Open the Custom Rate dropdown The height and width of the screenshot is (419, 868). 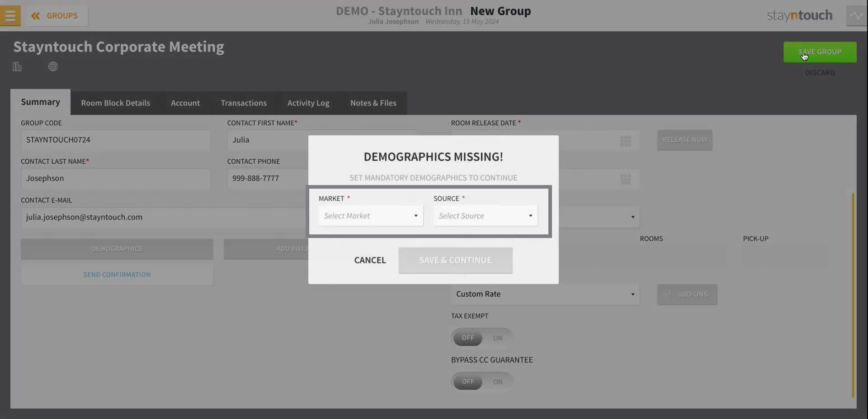(545, 294)
